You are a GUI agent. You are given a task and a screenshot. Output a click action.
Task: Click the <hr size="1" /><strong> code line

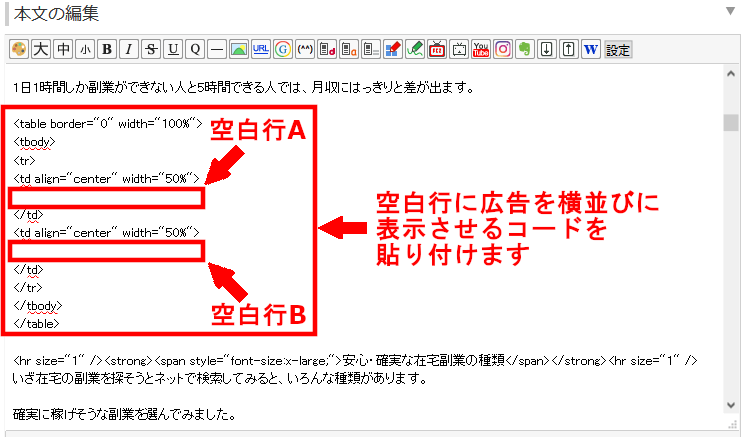(355, 361)
